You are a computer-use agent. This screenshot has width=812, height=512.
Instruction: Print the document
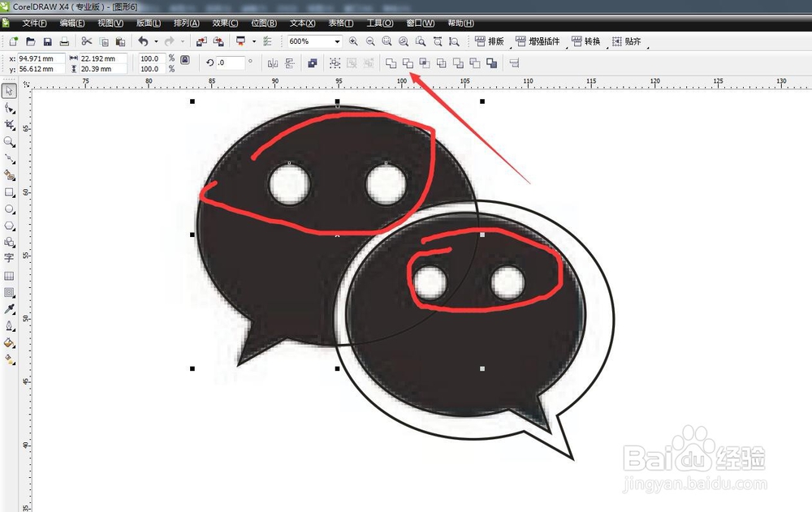(64, 41)
